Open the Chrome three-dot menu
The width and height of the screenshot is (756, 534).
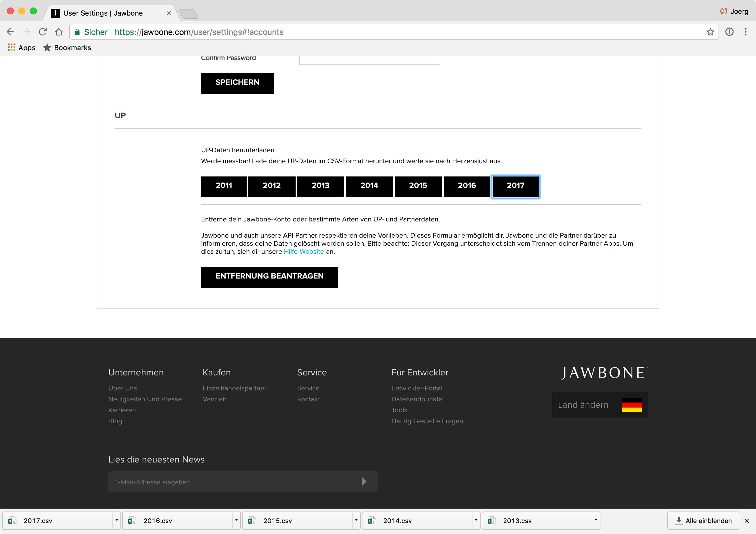[745, 32]
